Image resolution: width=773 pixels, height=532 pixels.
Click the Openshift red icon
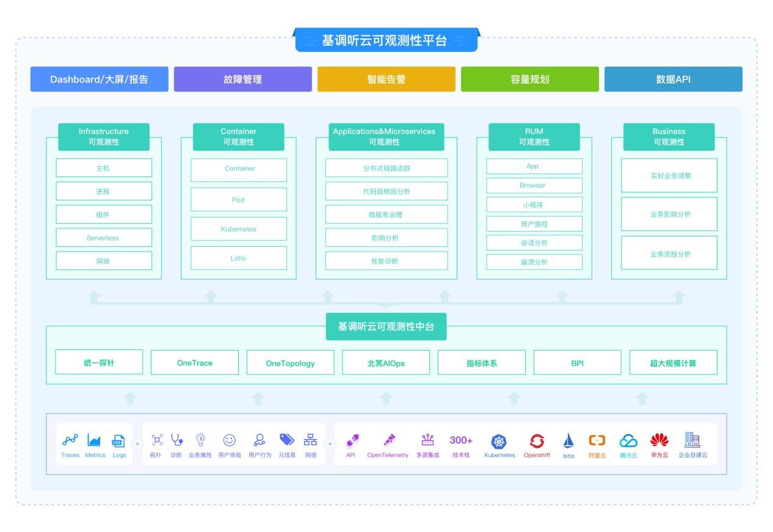(537, 441)
